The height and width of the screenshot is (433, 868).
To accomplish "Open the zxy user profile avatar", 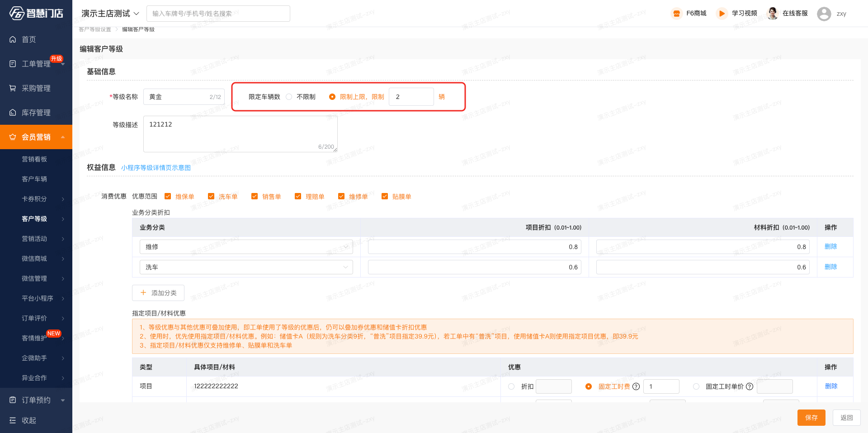I will click(824, 14).
